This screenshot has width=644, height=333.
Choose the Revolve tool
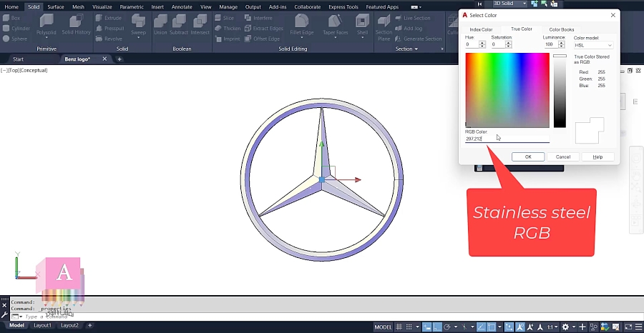click(x=109, y=39)
